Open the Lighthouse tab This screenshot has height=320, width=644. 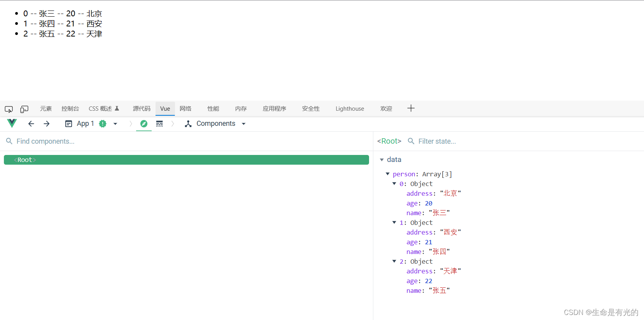[350, 109]
